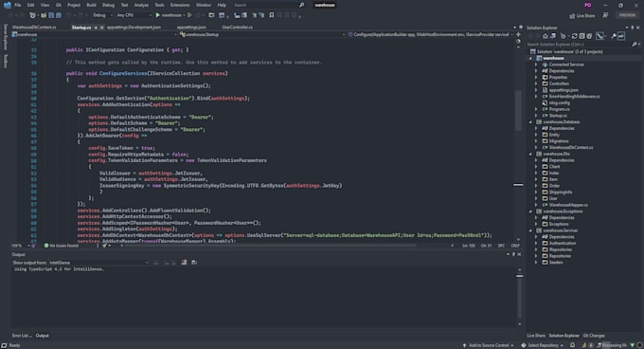Toggle Word Wrap icon in Output panel
Viewport: 644px width, 349px height.
[x=194, y=263]
